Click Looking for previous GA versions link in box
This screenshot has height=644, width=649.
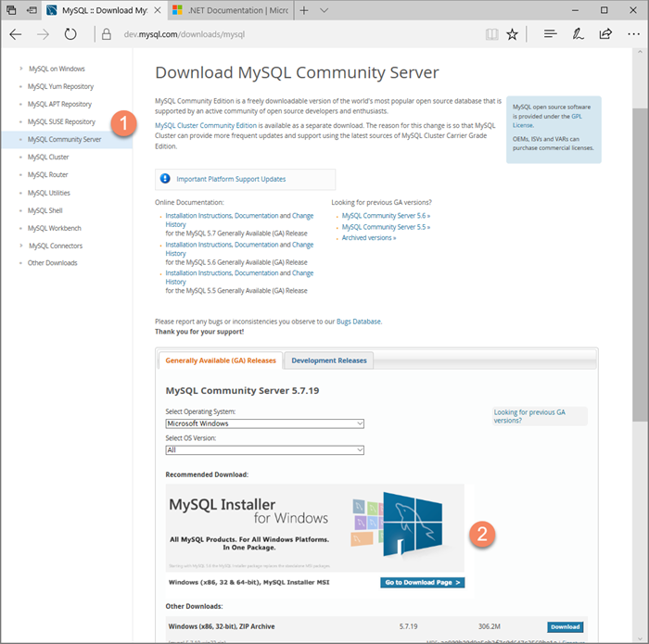tap(529, 416)
